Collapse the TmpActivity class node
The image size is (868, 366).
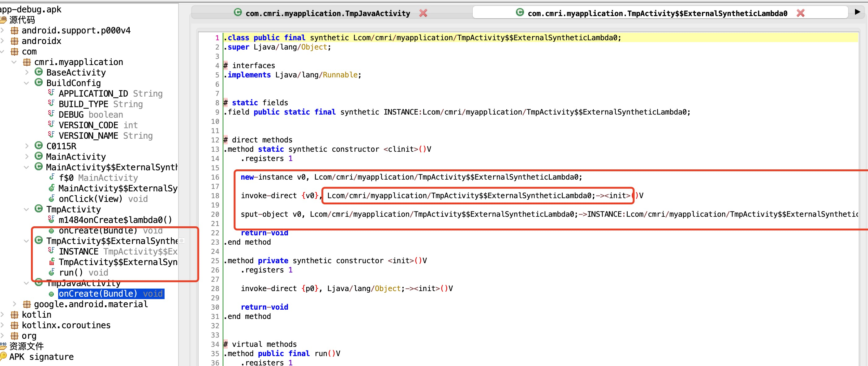click(x=27, y=210)
